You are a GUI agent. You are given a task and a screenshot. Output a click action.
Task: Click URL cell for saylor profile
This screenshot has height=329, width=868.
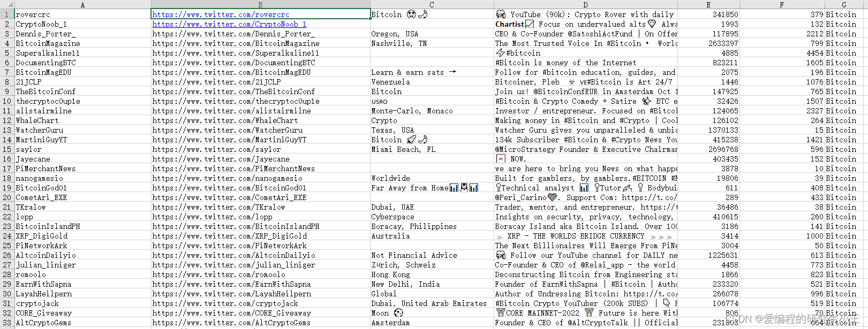point(260,149)
